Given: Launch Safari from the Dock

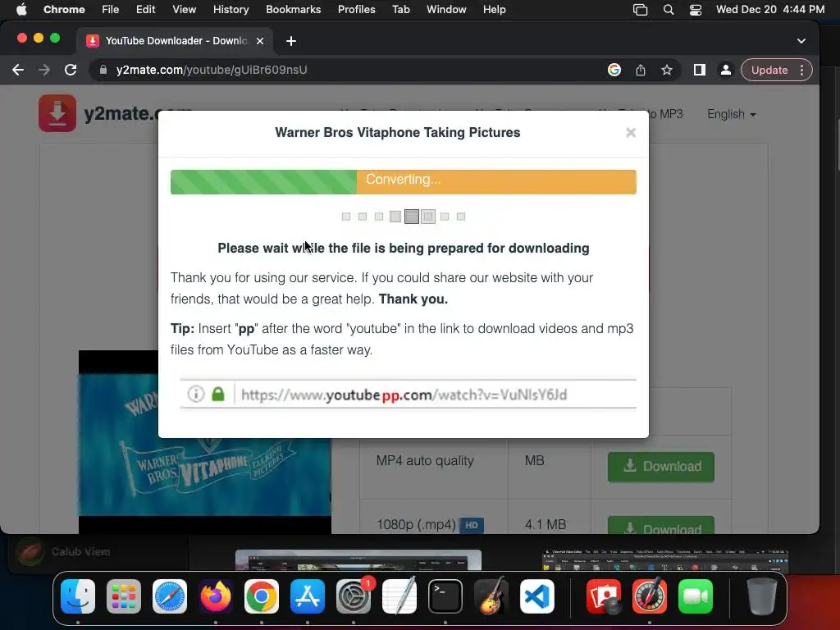Looking at the screenshot, I should (170, 596).
